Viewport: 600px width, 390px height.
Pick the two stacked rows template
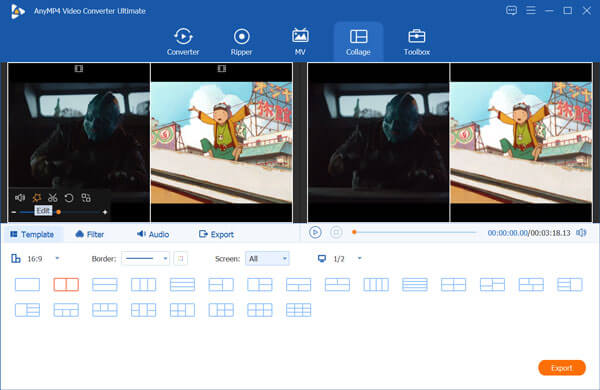105,284
